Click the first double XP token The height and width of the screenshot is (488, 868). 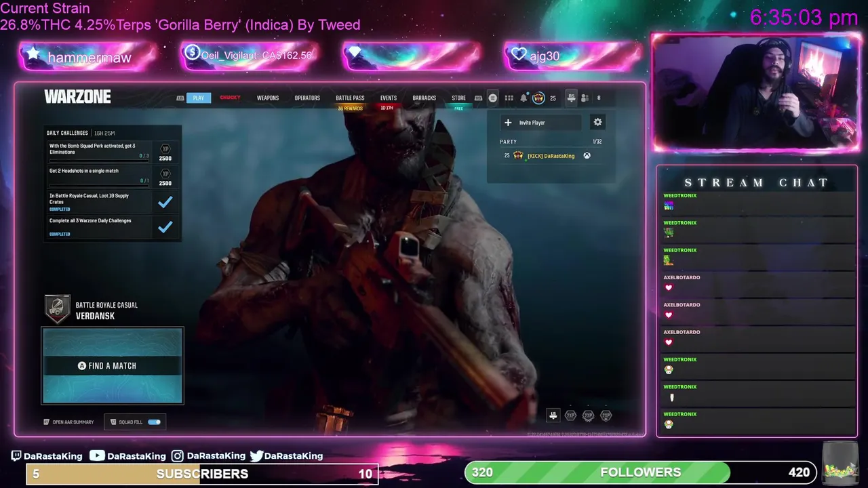point(570,415)
